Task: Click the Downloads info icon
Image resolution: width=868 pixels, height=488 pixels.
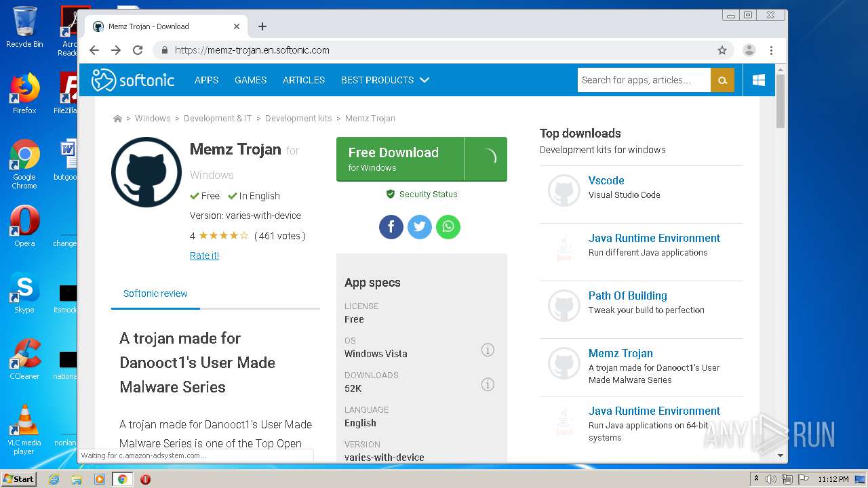Action: tap(488, 384)
